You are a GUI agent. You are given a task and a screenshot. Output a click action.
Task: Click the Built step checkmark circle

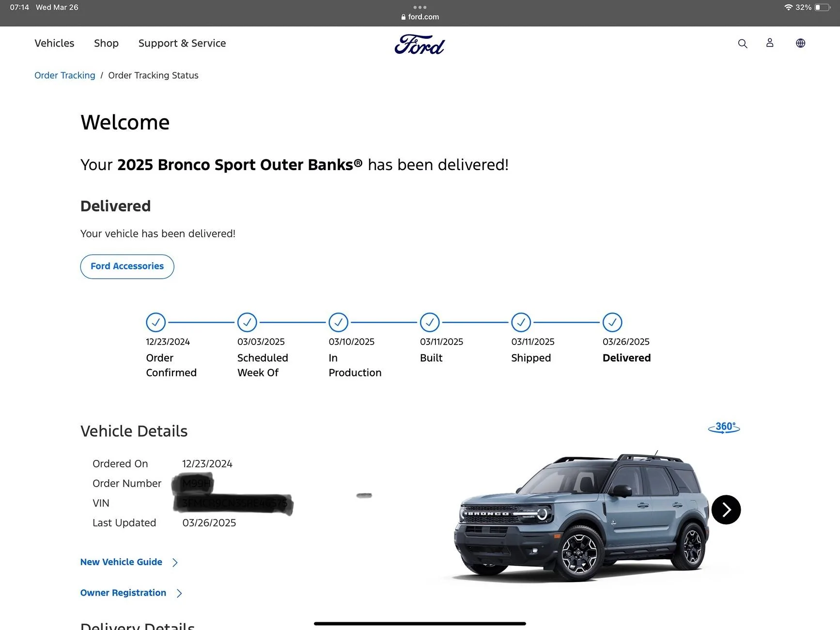[430, 322]
